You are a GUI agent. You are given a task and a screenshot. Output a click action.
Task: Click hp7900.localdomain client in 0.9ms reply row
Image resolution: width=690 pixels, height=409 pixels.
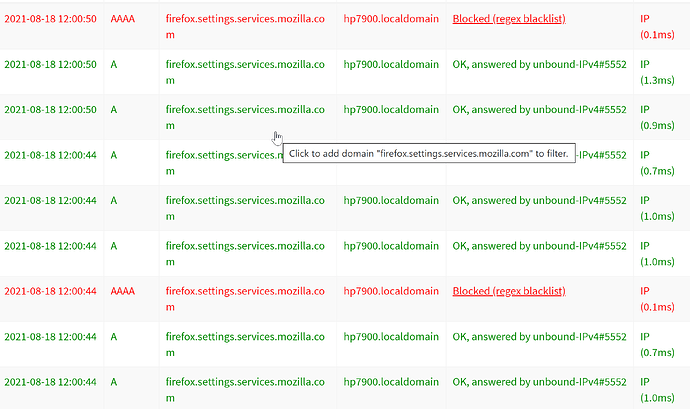click(390, 110)
